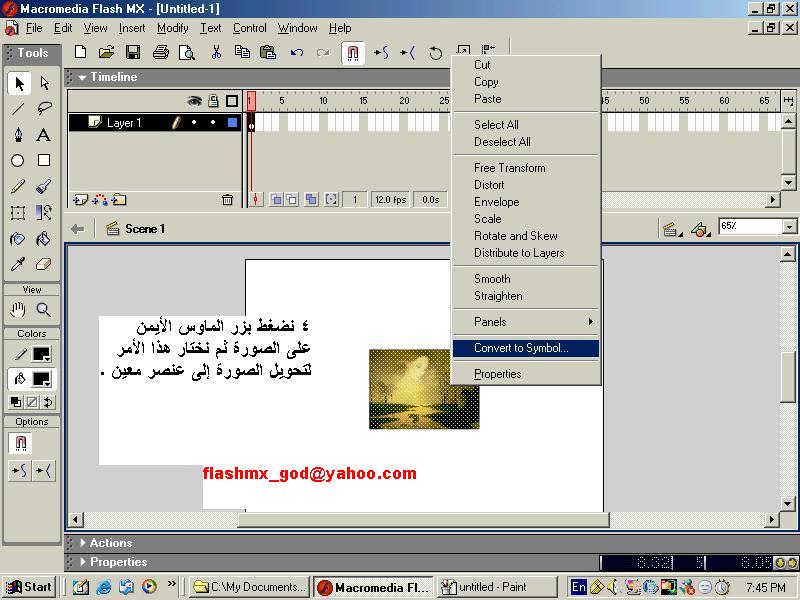Screen dimensions: 800x600
Task: Expand the Actions panel
Action: pos(83,543)
